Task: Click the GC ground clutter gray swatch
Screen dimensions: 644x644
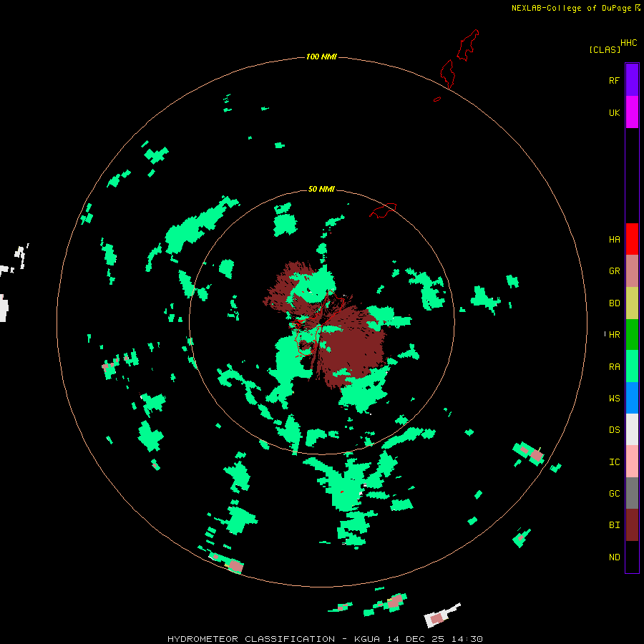Action: pyautogui.click(x=632, y=493)
